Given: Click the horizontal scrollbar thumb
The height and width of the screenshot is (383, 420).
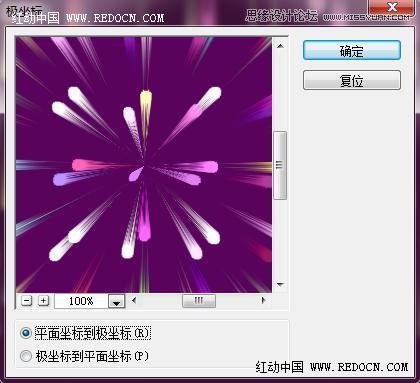Looking at the screenshot, I should click(x=199, y=301).
